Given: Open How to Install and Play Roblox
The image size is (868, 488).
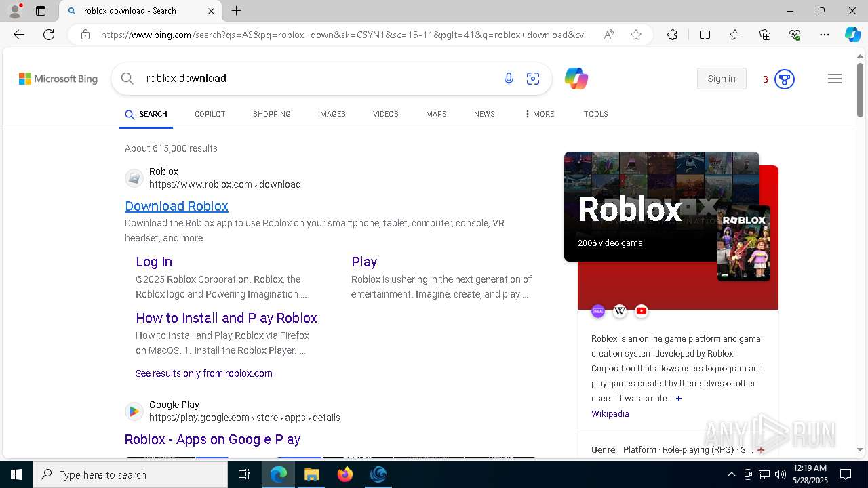Looking at the screenshot, I should 226,318.
